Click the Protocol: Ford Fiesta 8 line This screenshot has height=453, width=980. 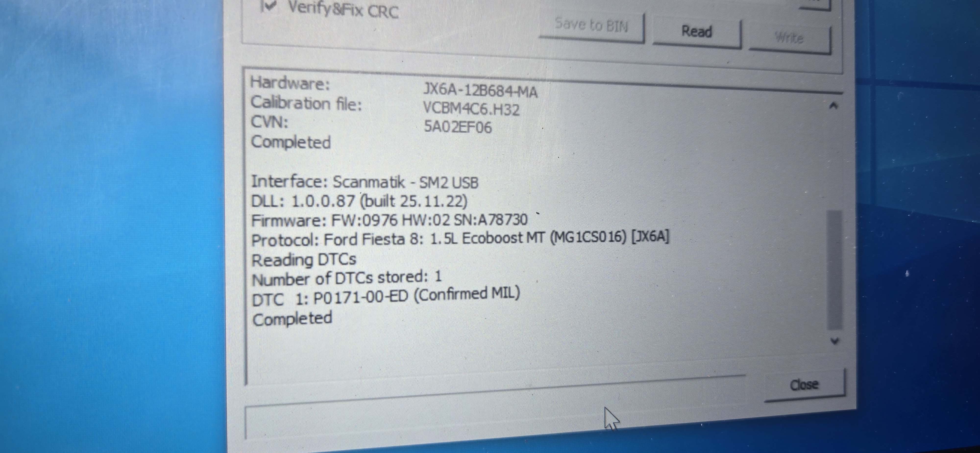pyautogui.click(x=460, y=239)
